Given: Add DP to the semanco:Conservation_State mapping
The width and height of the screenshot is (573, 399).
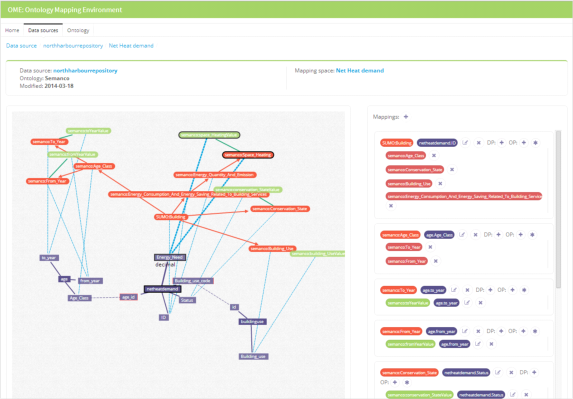Looking at the screenshot, I should click(x=534, y=373).
